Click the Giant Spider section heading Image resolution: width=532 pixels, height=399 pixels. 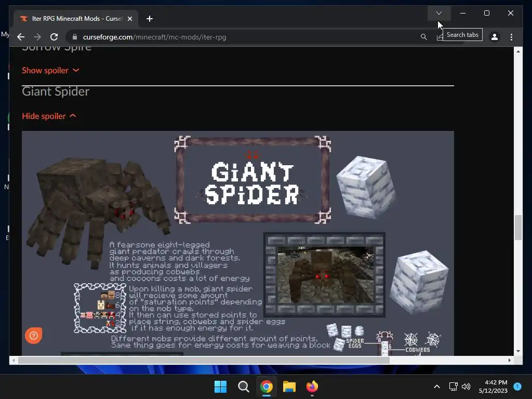(56, 91)
